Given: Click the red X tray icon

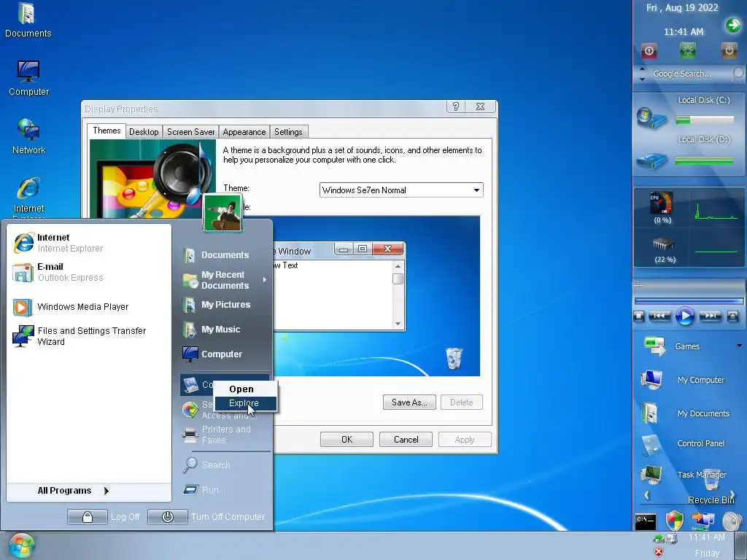Looking at the screenshot, I should pyautogui.click(x=659, y=552).
